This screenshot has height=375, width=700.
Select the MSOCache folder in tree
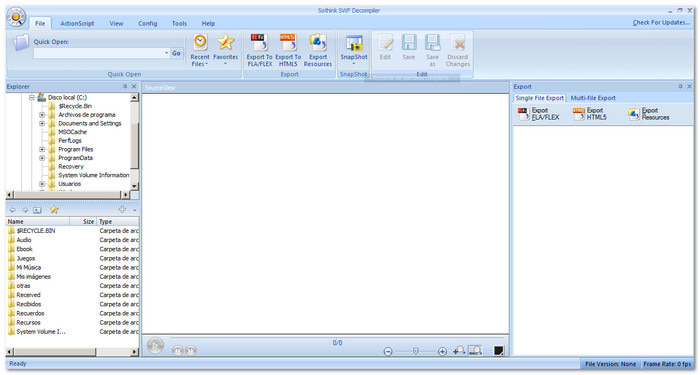click(x=72, y=132)
